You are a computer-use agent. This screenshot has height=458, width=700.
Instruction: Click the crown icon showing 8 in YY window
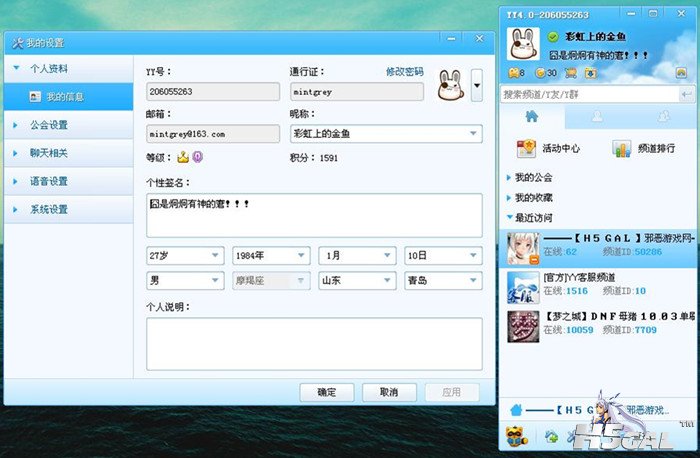(x=513, y=73)
